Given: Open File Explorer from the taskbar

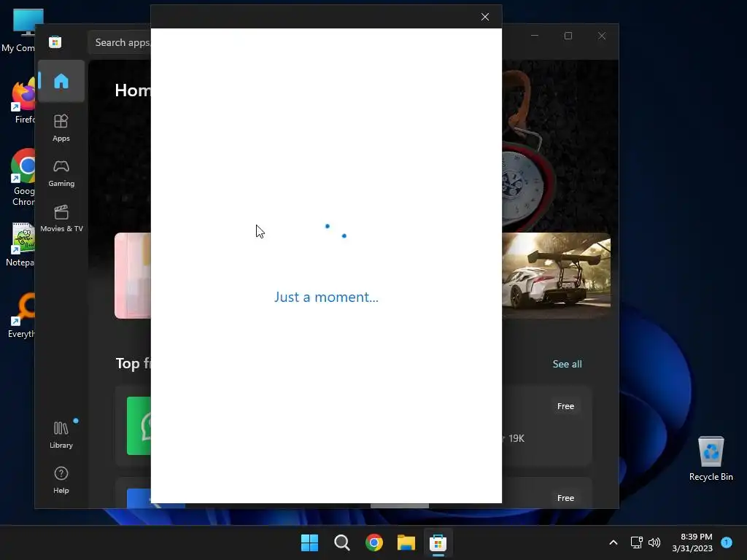Looking at the screenshot, I should click(x=406, y=542).
